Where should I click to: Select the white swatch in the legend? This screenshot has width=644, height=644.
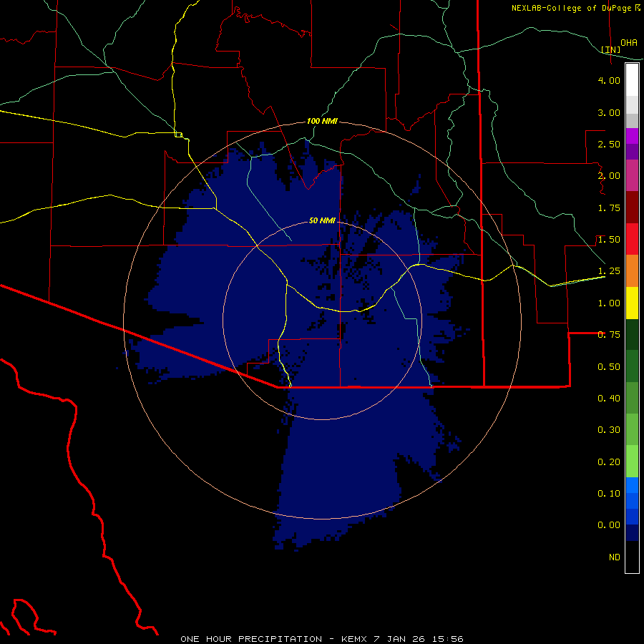632,80
